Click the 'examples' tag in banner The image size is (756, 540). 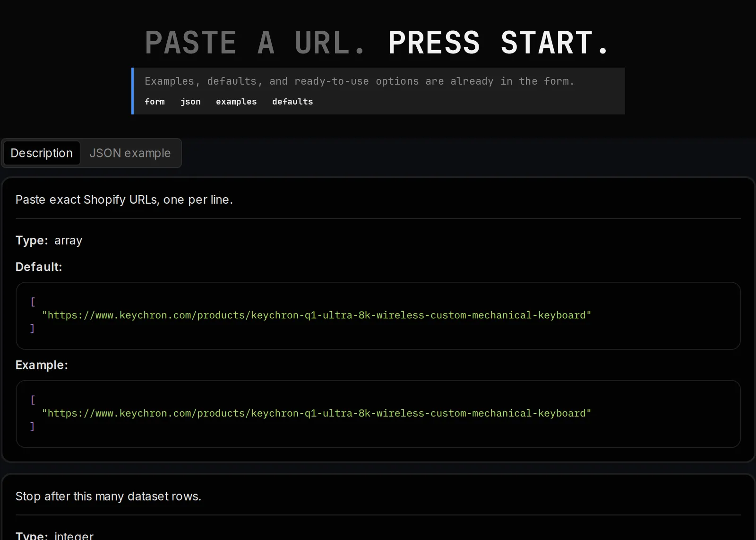pyautogui.click(x=236, y=102)
